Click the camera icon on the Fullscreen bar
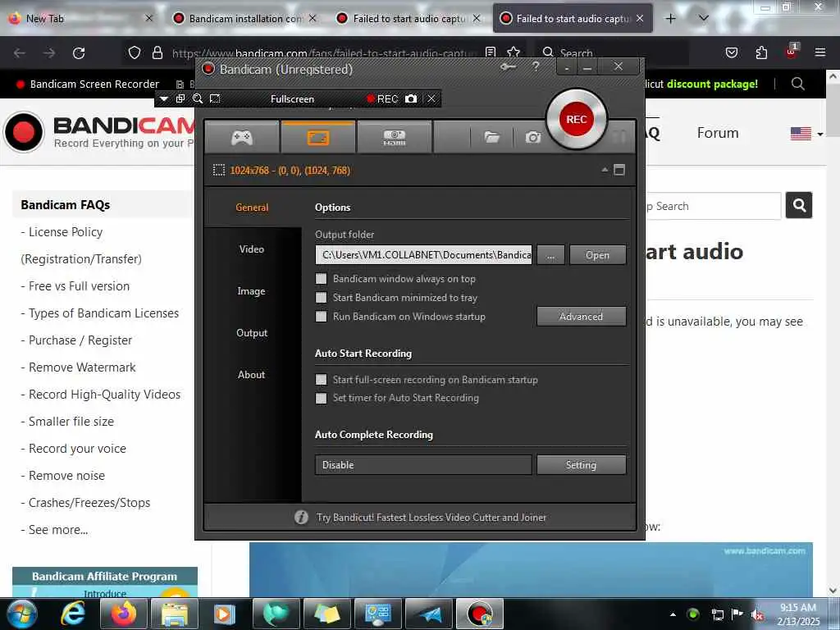 411,98
